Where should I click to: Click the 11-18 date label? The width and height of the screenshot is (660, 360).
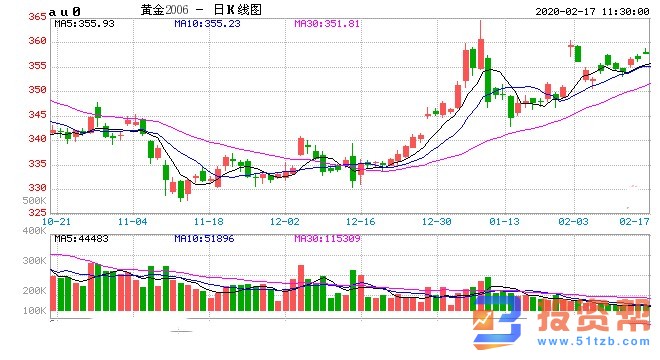pos(209,221)
